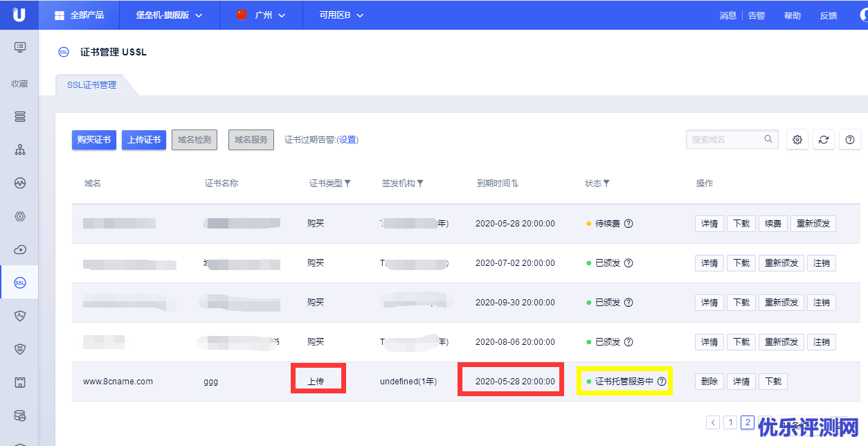This screenshot has height=446, width=868.
Task: Click the 购买证书 button
Action: click(94, 140)
